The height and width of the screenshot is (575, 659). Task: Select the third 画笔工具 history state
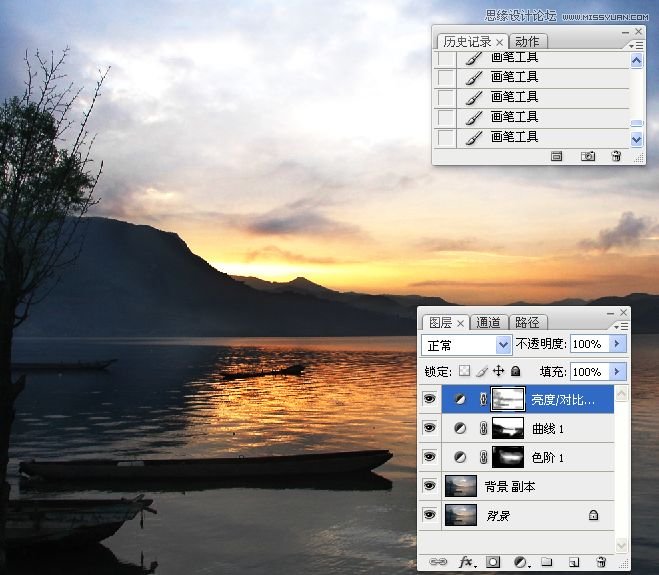531,97
